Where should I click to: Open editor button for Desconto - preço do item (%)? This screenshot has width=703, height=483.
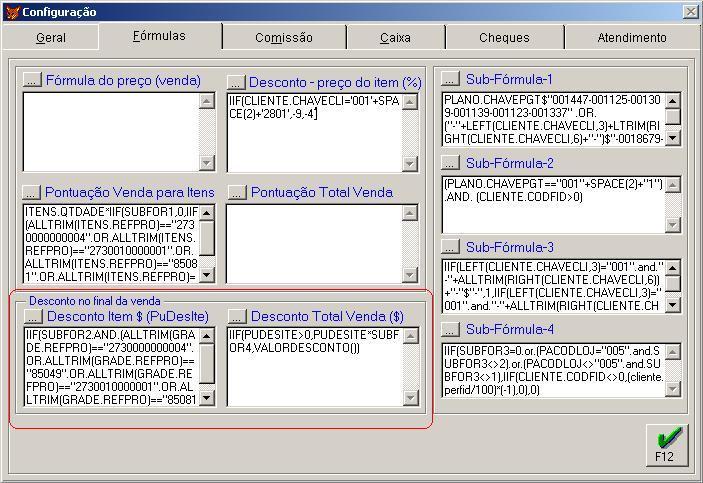coord(236,82)
